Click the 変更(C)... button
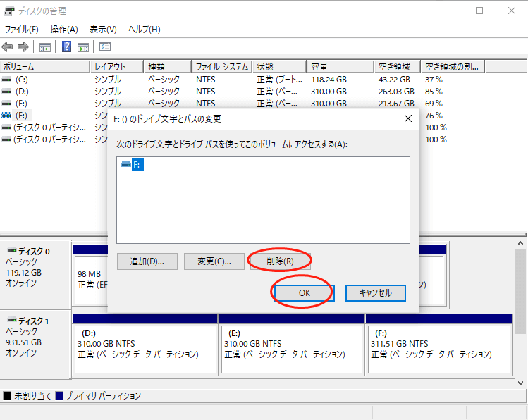The height and width of the screenshot is (420, 528). pyautogui.click(x=214, y=261)
